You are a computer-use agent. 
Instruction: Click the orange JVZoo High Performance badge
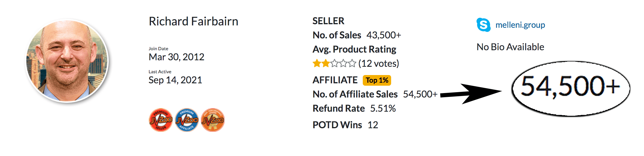(x=213, y=120)
